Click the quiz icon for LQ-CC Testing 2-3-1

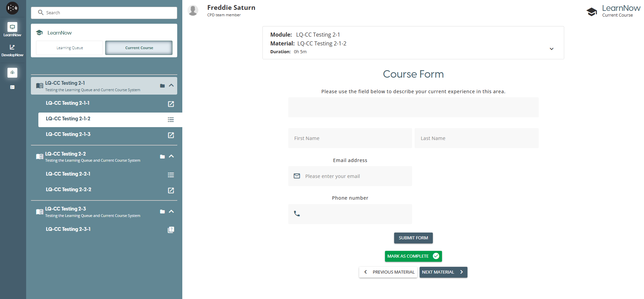(x=171, y=230)
